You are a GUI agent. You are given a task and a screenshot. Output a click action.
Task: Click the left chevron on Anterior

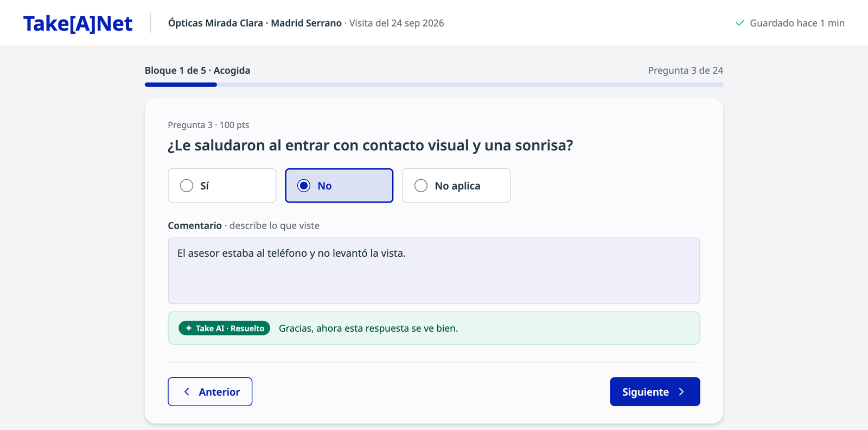point(187,391)
